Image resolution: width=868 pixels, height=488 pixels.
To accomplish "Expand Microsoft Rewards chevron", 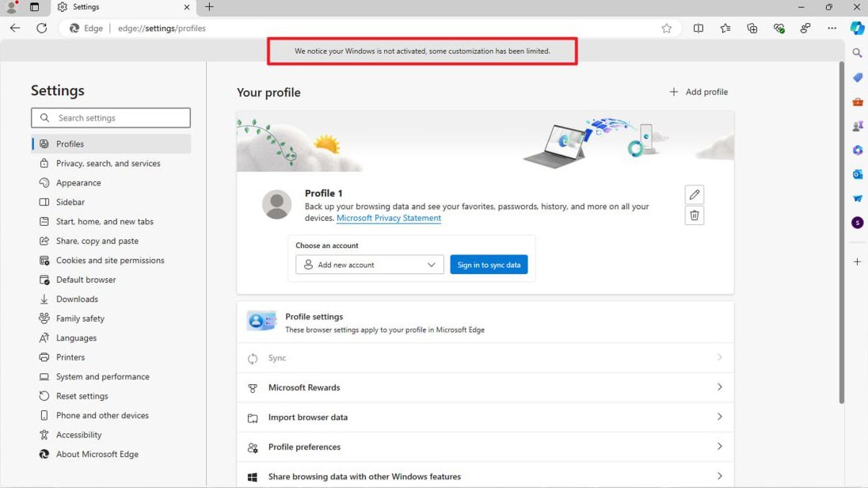I will click(720, 387).
